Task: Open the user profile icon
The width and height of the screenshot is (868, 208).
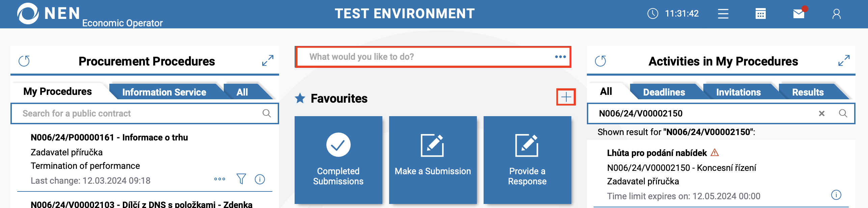Action: click(836, 14)
